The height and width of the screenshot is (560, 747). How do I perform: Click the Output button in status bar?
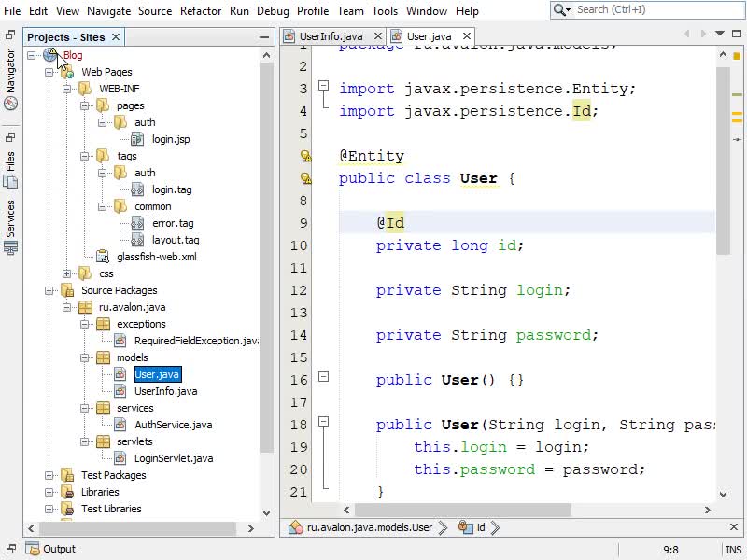pyautogui.click(x=50, y=549)
